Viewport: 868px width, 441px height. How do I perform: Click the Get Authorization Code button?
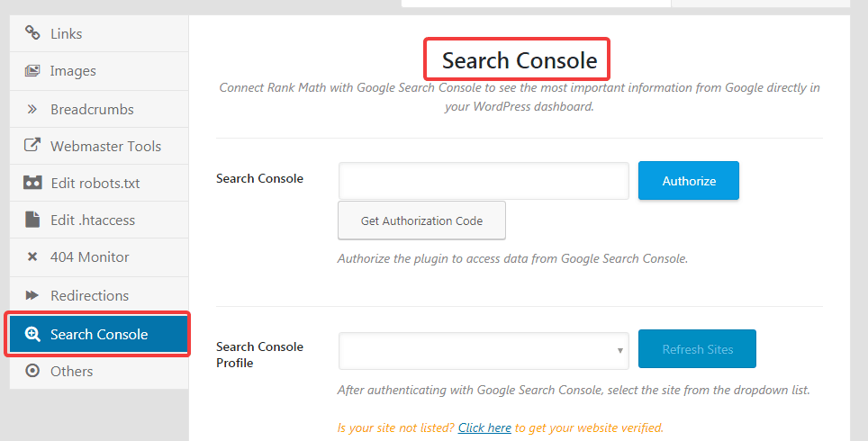click(x=421, y=220)
